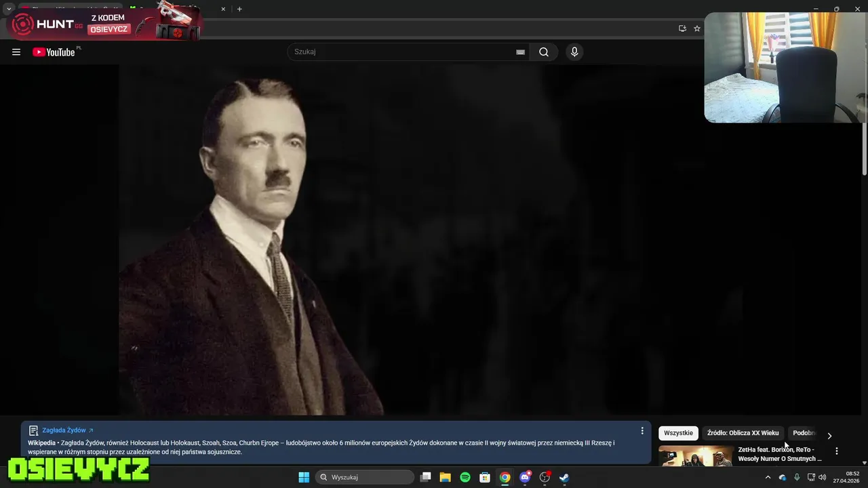Click the Wikipedia description text in info panel
This screenshot has height=488, width=868.
(321, 447)
